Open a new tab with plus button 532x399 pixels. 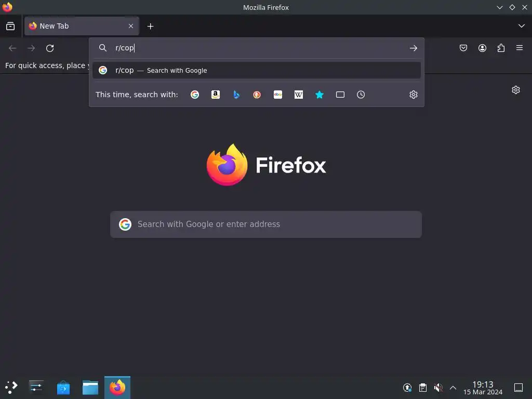(150, 26)
